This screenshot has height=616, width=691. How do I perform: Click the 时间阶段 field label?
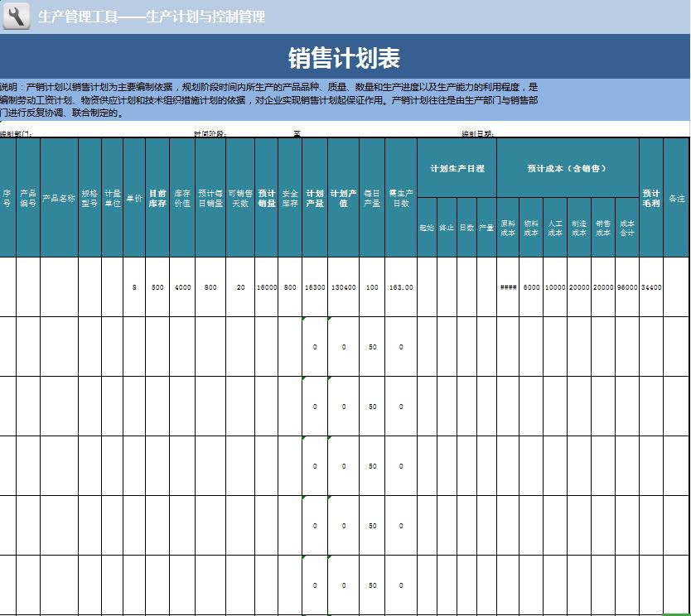(210, 133)
